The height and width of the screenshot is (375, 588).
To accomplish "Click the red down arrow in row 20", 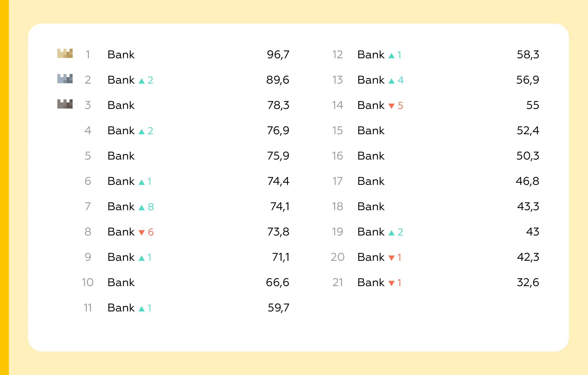I will [391, 258].
